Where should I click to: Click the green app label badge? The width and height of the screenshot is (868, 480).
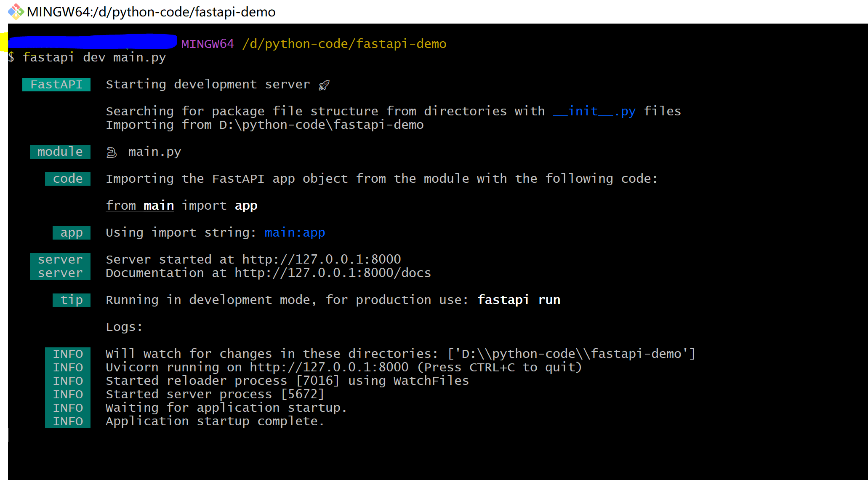click(x=72, y=232)
